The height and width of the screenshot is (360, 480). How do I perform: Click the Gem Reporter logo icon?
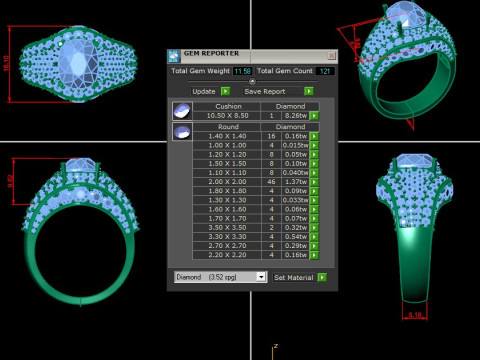(x=174, y=56)
